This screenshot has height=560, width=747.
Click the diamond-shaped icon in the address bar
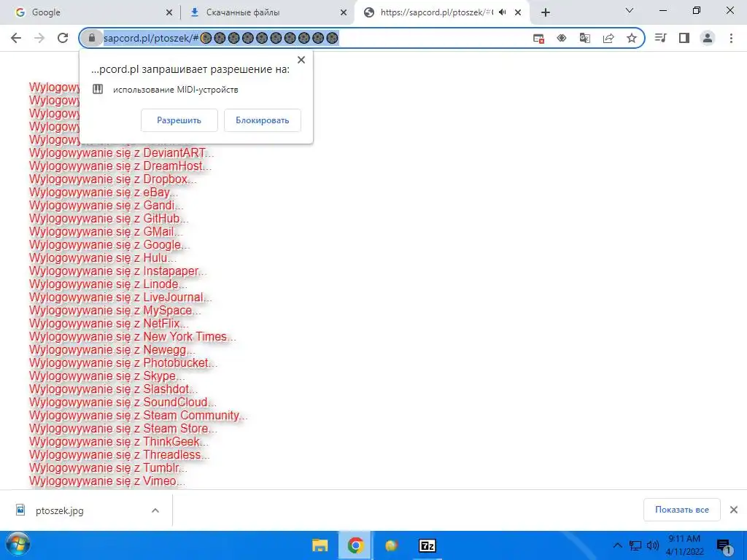[x=562, y=38]
